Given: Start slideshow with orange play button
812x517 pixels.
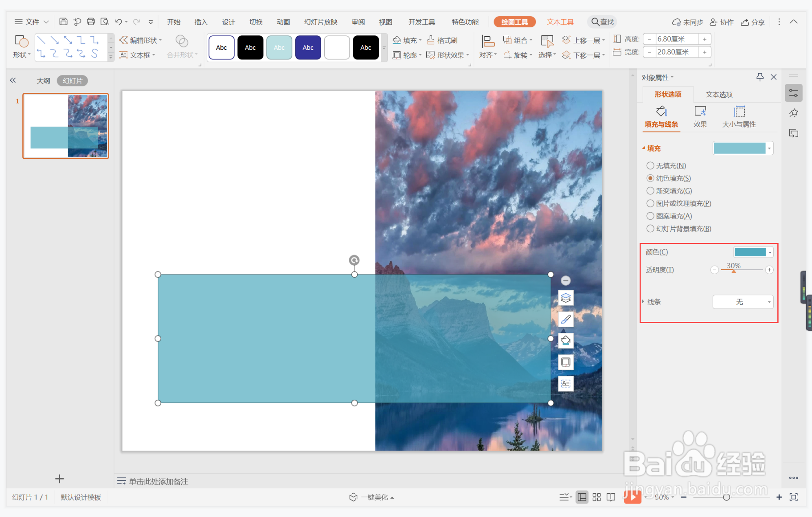Looking at the screenshot, I should pyautogui.click(x=632, y=497).
